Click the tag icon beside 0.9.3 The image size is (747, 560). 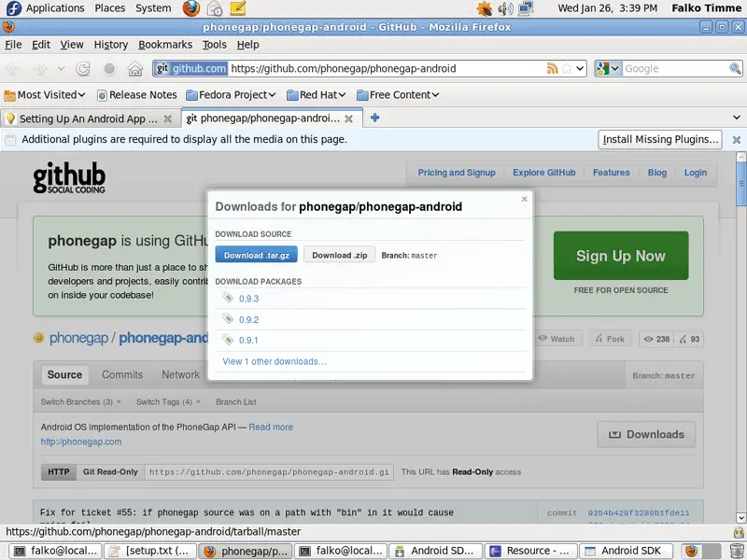[228, 298]
